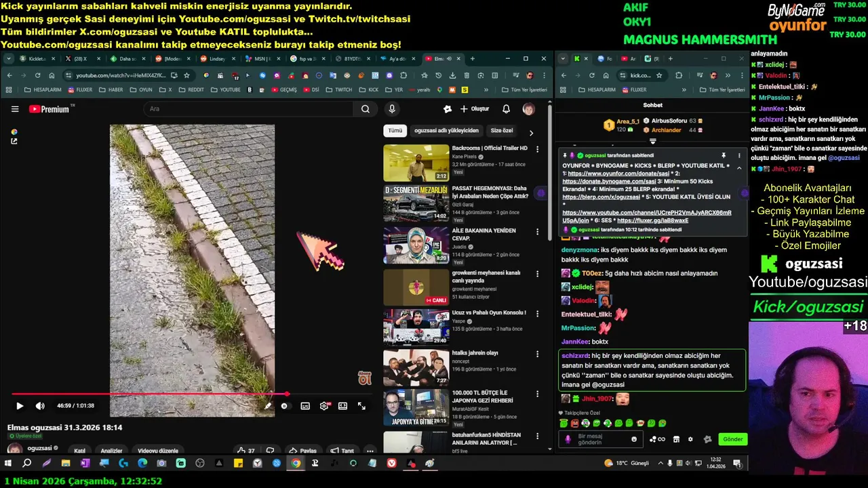Reload the YouTube browser page
868x488 pixels.
(37, 75)
